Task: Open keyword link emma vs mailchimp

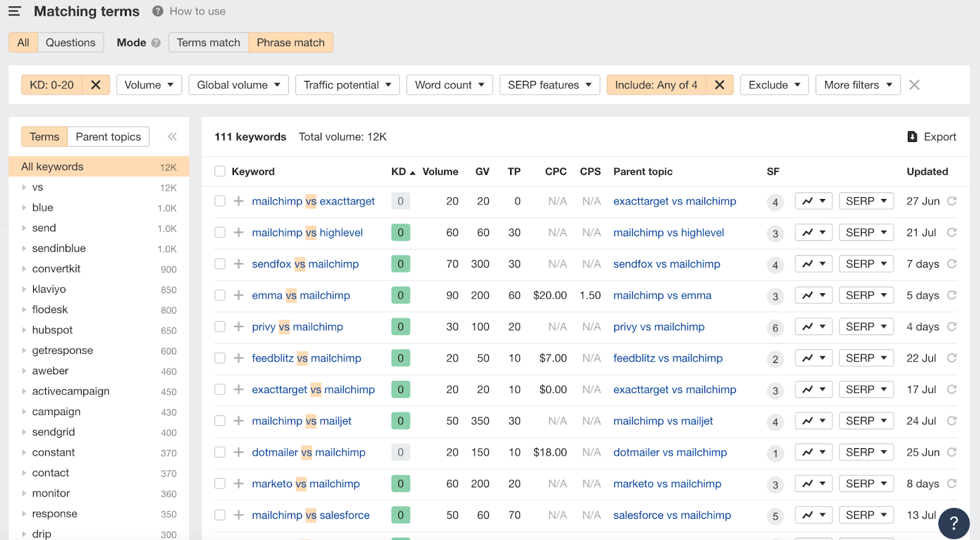Action: (301, 296)
